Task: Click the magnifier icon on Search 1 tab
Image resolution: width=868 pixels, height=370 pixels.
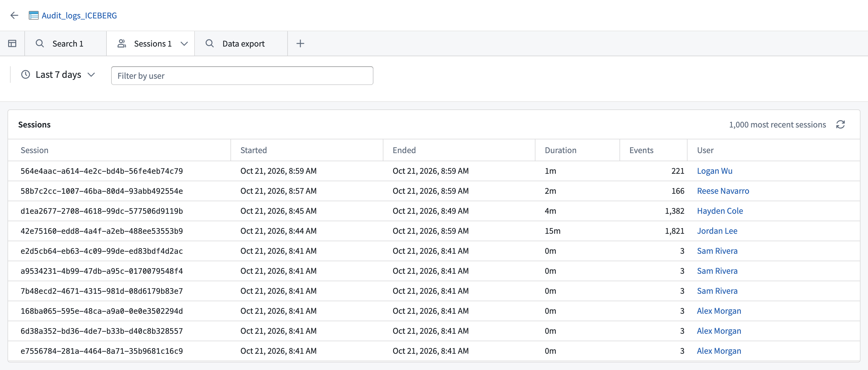Action: coord(40,43)
